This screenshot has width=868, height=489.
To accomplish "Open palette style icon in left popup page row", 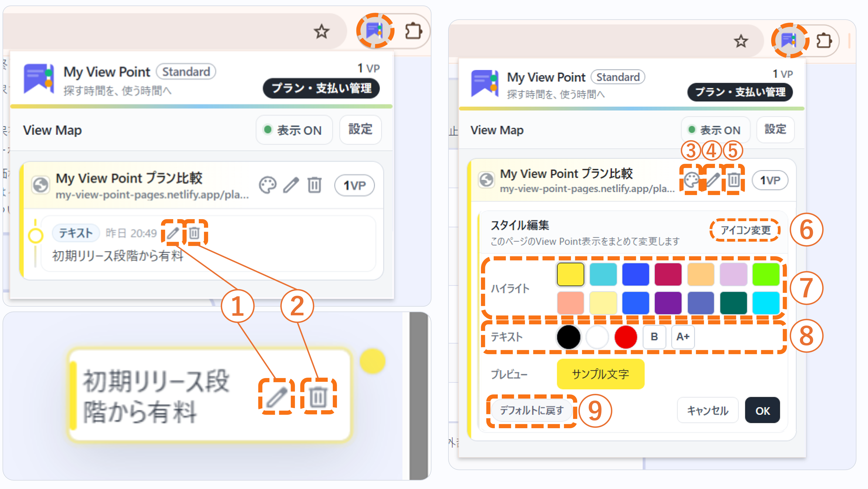I will 268,185.
